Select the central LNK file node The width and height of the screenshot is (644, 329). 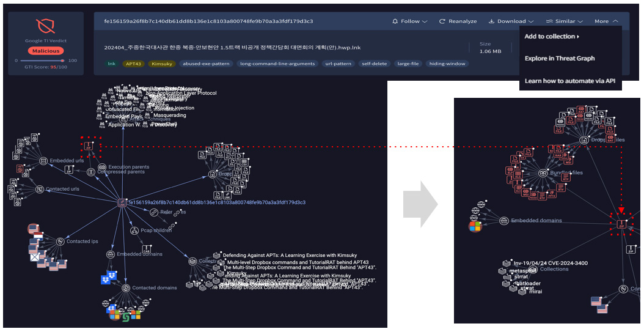(x=122, y=202)
